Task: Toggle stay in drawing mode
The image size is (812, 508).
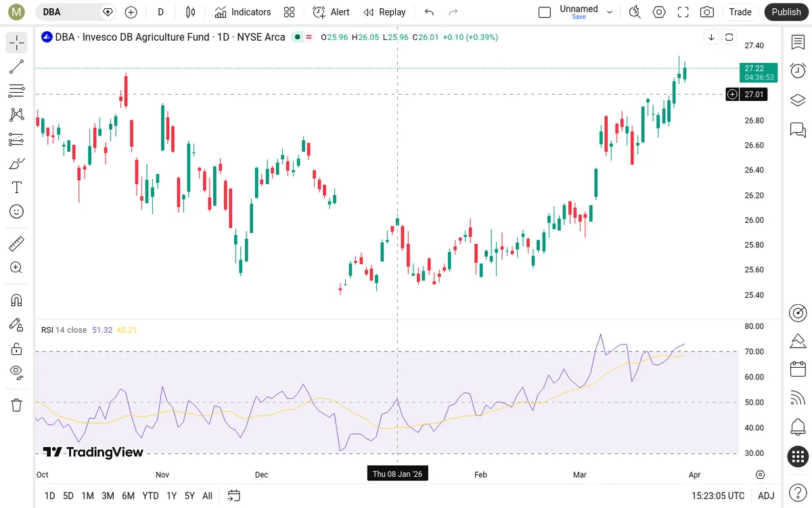Action: point(17,324)
